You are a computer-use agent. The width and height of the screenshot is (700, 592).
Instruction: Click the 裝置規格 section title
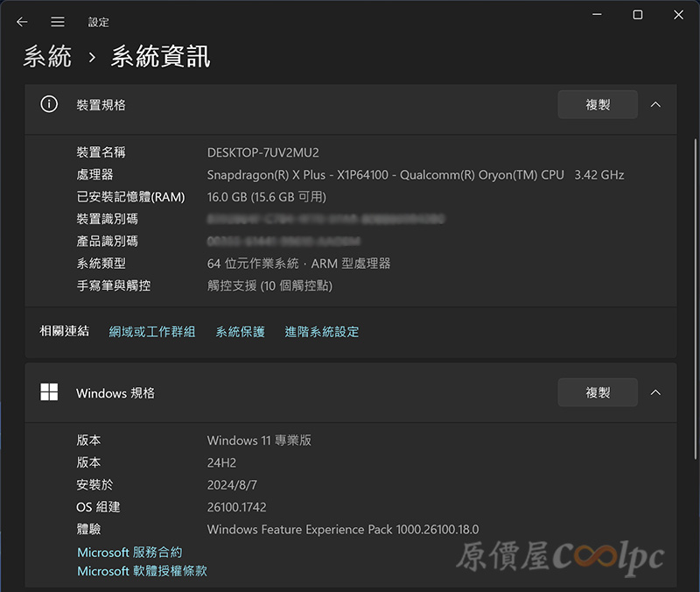[101, 105]
